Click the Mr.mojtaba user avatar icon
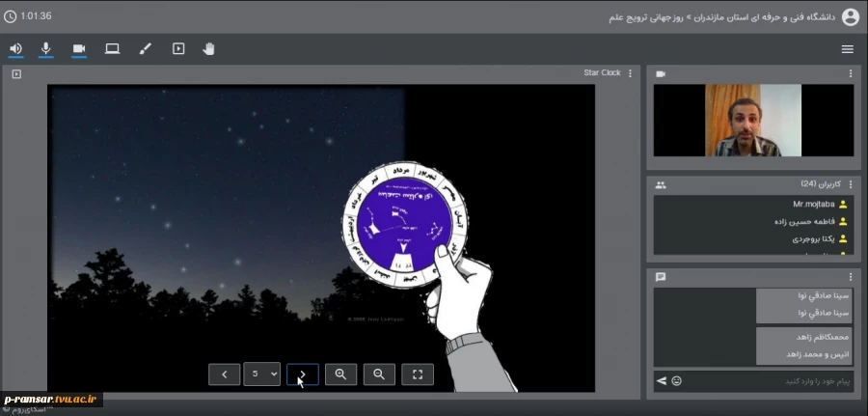Image resolution: width=868 pixels, height=416 pixels. coord(843,205)
